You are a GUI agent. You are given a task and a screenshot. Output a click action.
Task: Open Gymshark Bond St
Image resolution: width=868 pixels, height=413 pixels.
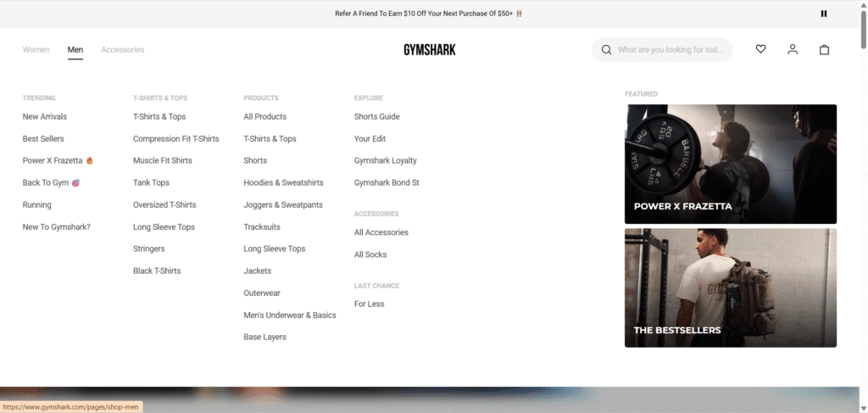pyautogui.click(x=387, y=182)
